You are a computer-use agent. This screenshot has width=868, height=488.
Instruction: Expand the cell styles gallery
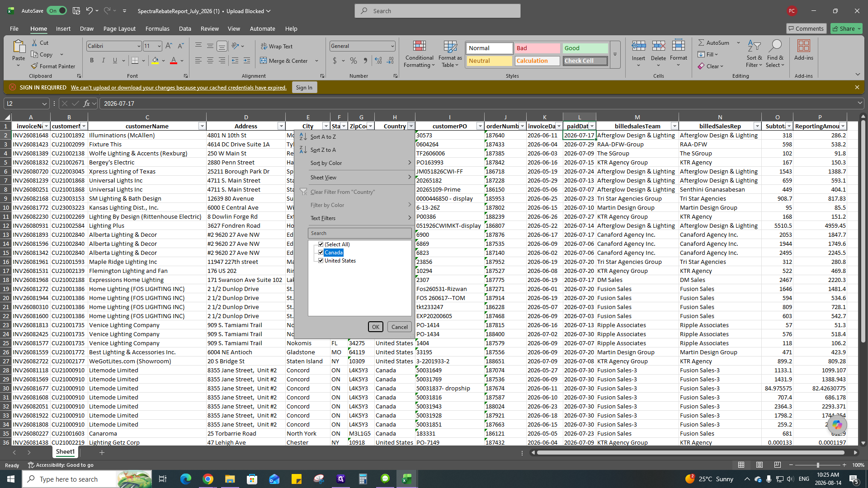coord(615,55)
